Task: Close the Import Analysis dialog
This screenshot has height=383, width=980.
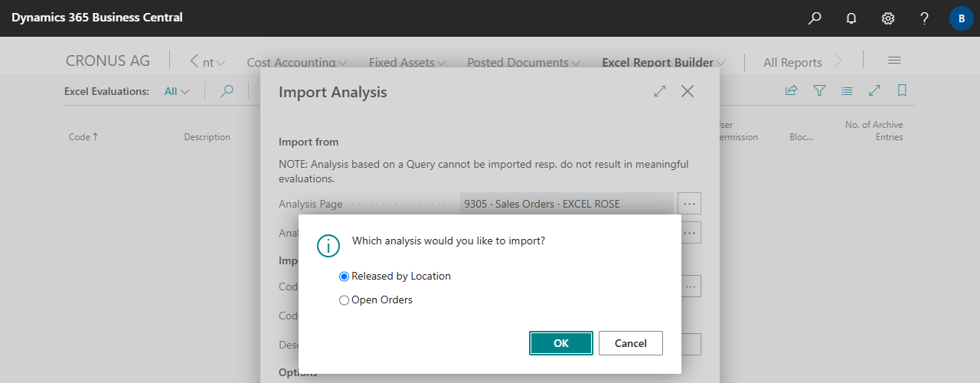Action: click(x=688, y=91)
